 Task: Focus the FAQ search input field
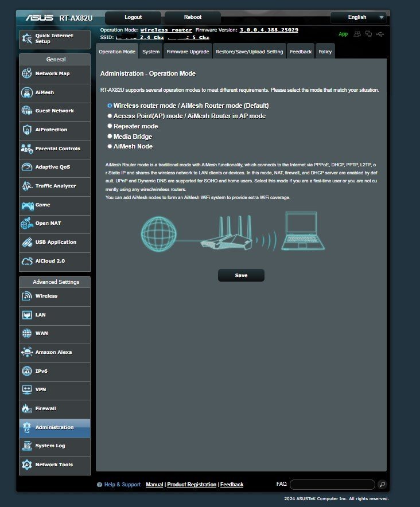[x=332, y=485]
